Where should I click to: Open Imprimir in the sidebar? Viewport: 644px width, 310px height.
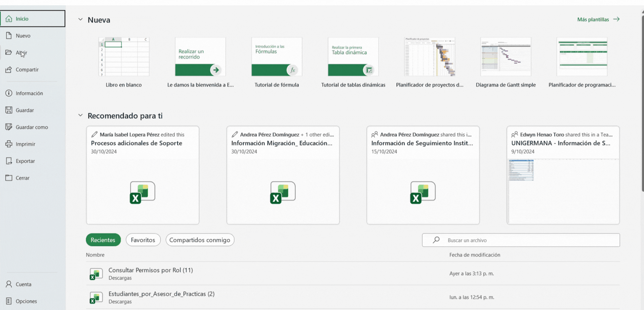pos(33,144)
